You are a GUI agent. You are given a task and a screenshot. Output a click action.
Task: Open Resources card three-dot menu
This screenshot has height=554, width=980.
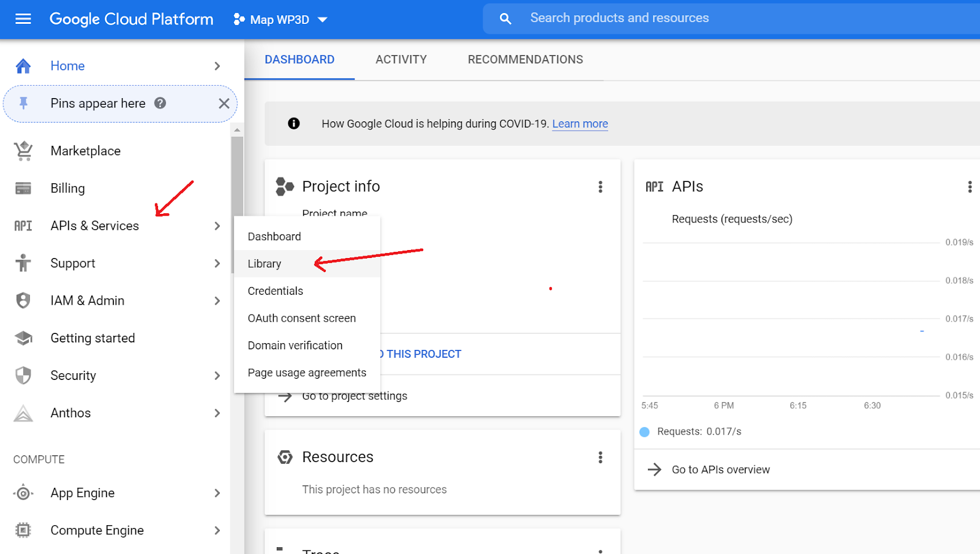(600, 457)
